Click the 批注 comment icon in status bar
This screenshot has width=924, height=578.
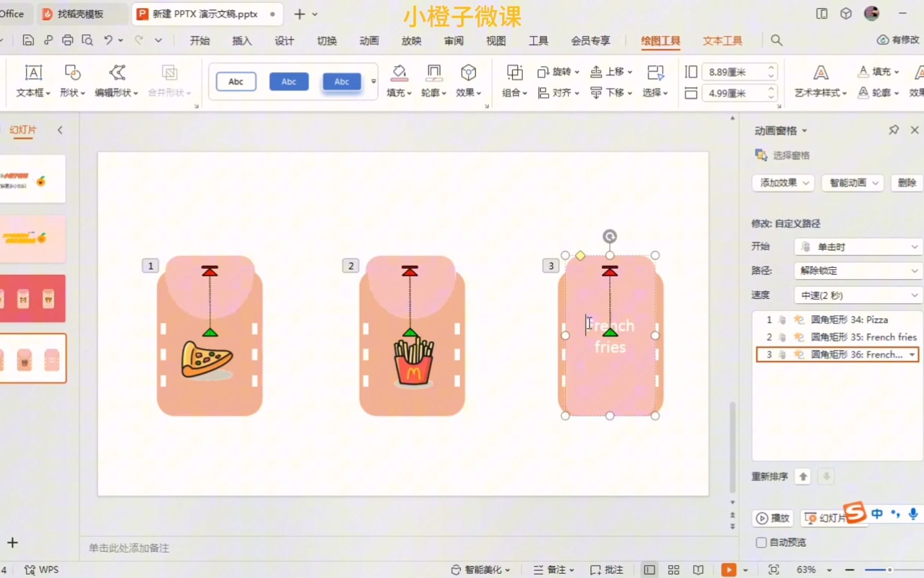(606, 569)
